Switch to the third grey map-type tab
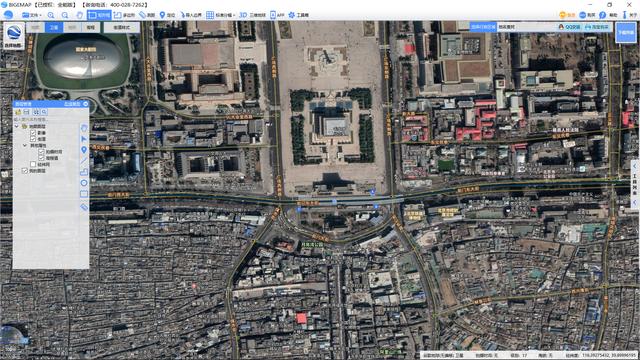Image resolution: width=640 pixels, height=360 pixels. pyautogui.click(x=72, y=27)
